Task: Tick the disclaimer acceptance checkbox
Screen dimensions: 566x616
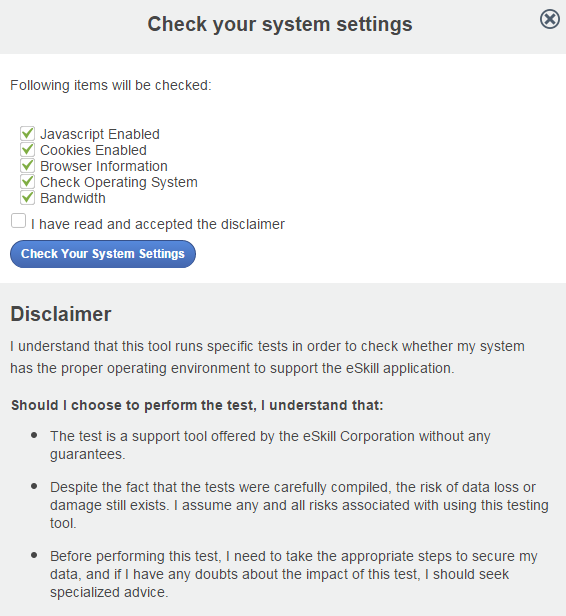Action: [x=18, y=221]
